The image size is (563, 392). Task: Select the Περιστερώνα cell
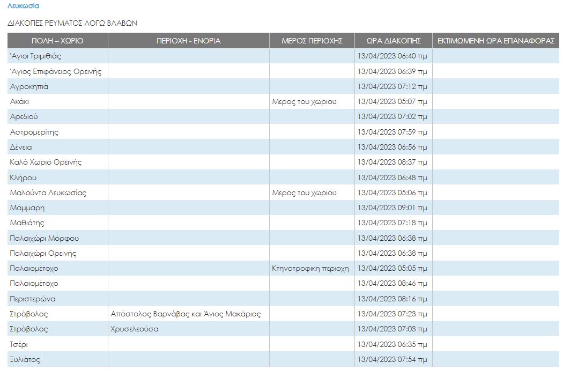(57, 299)
